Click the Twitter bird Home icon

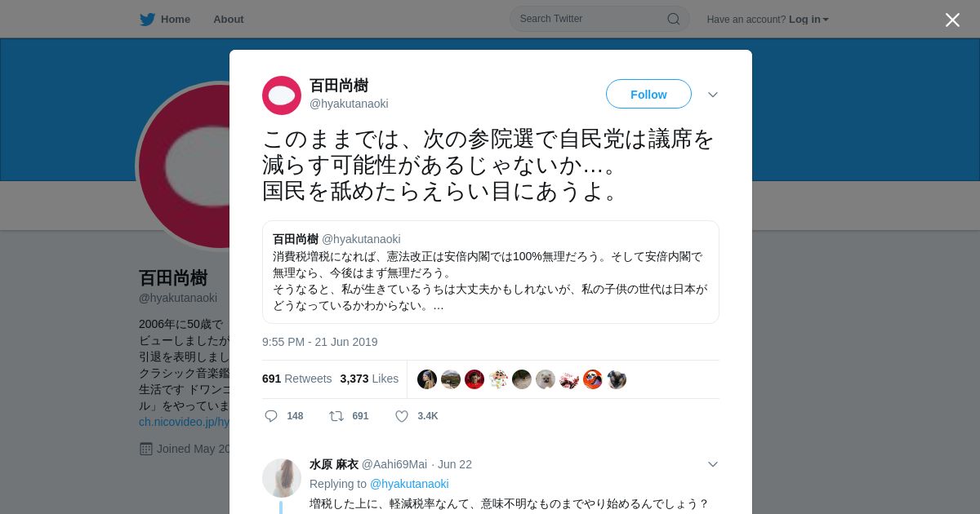coord(147,19)
